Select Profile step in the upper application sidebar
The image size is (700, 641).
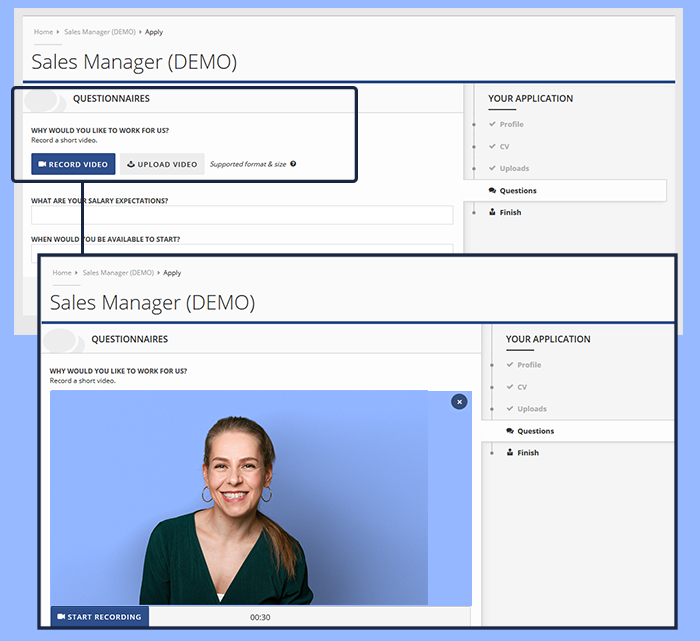[x=511, y=124]
